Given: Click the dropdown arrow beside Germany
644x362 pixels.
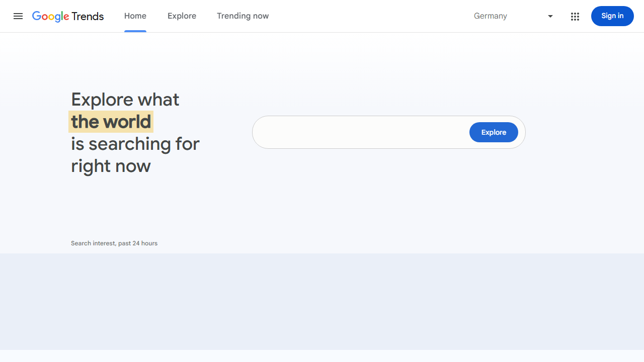Looking at the screenshot, I should [x=550, y=16].
